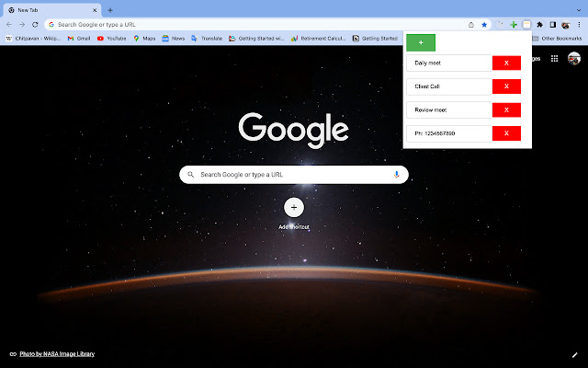Click the blue bookmark star icon
This screenshot has width=588, height=368.
[x=484, y=25]
